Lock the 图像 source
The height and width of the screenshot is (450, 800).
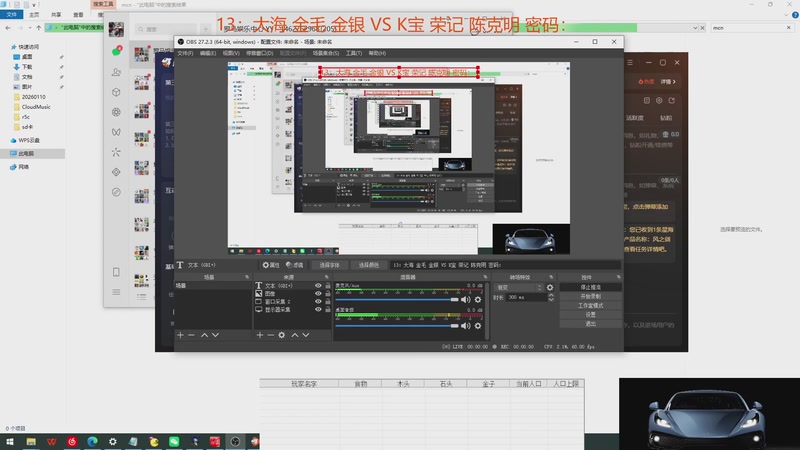tap(328, 293)
